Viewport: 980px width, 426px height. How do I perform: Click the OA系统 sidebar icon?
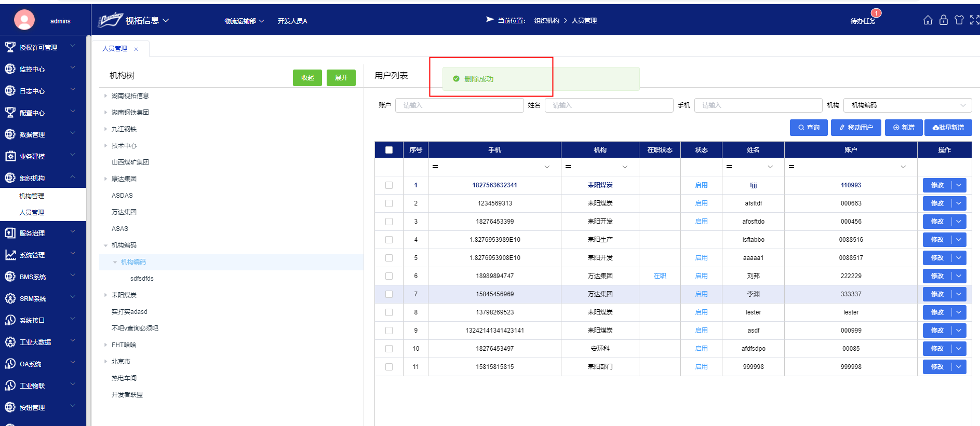coord(10,364)
